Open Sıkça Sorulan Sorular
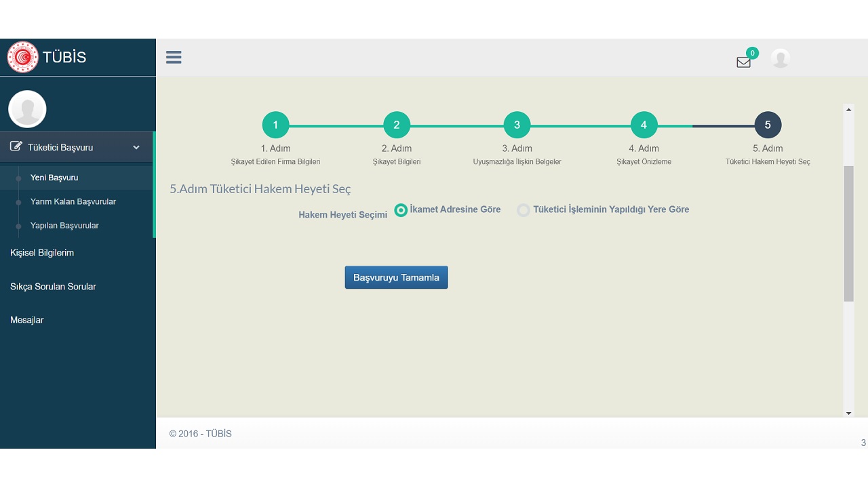868x488 pixels. (x=53, y=287)
